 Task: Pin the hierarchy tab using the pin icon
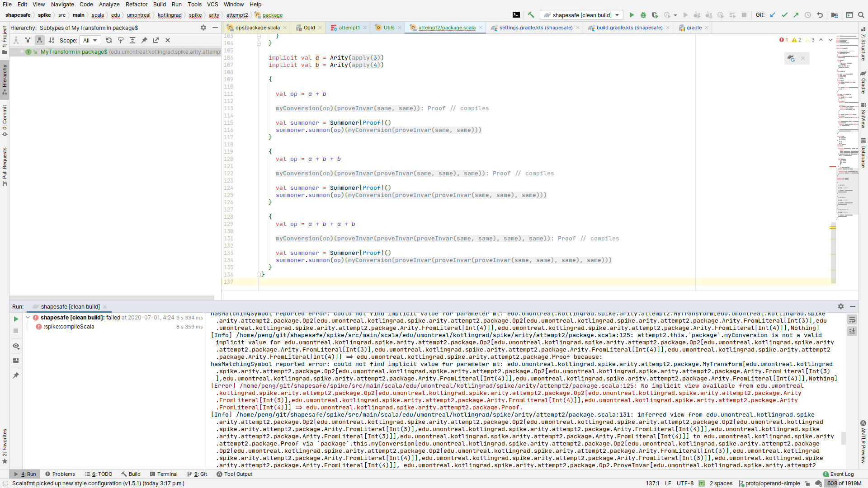[144, 40]
